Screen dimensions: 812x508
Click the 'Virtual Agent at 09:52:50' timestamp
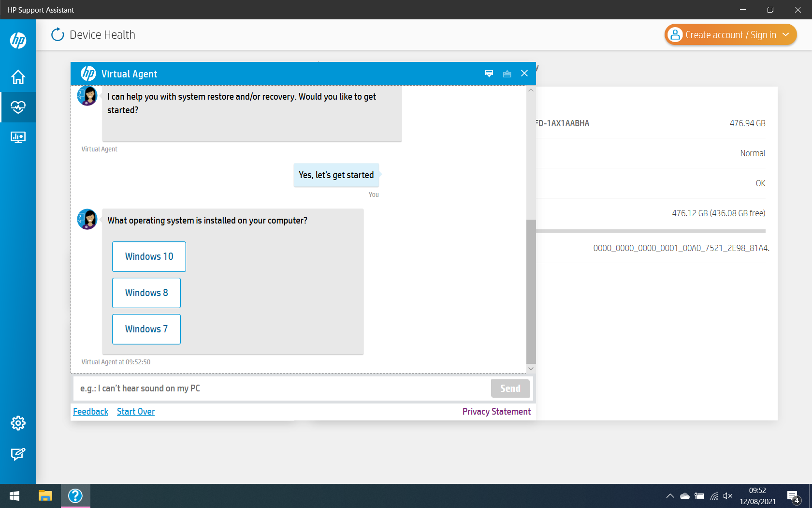[x=116, y=362]
